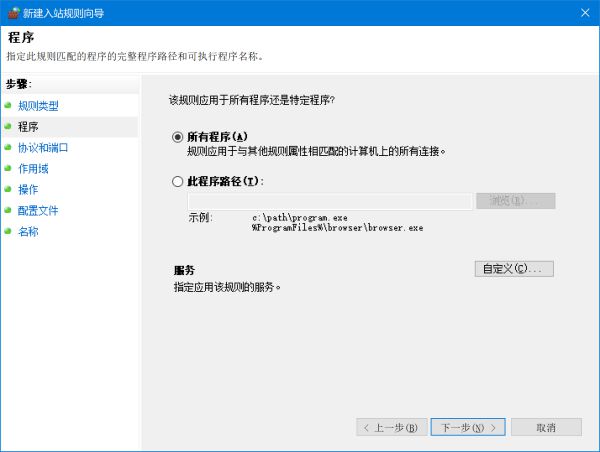
Task: Jump to the 规则类型 step label
Action: coord(38,106)
